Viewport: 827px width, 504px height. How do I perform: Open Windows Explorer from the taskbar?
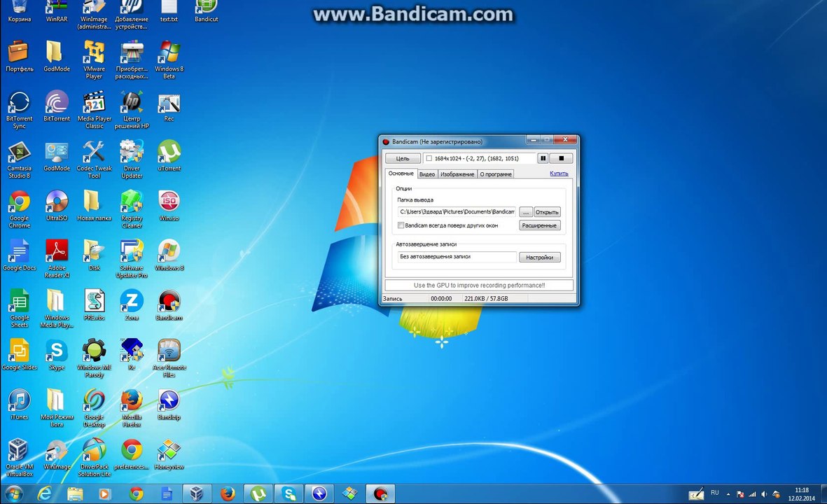pyautogui.click(x=75, y=494)
